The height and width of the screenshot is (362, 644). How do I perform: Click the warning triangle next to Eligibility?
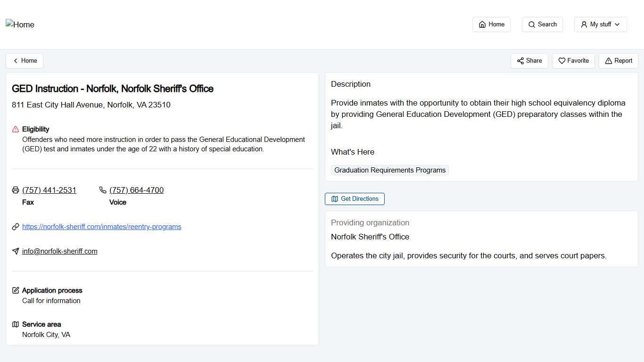point(15,129)
